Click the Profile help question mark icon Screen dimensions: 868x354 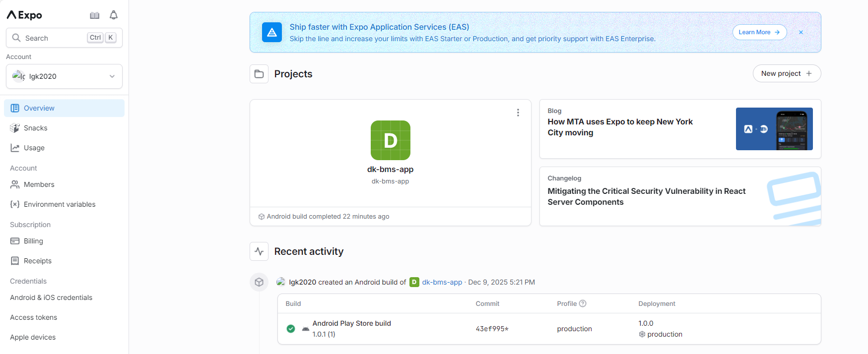pos(583,303)
